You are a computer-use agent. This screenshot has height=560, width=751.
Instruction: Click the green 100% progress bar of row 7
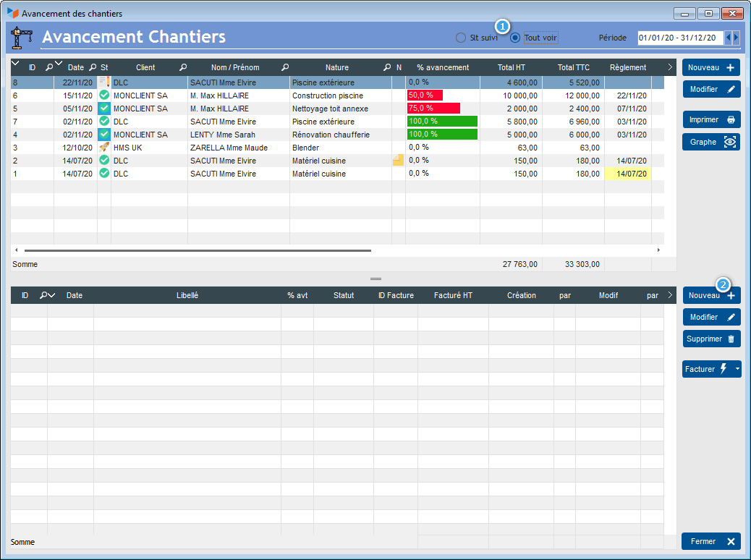point(442,122)
